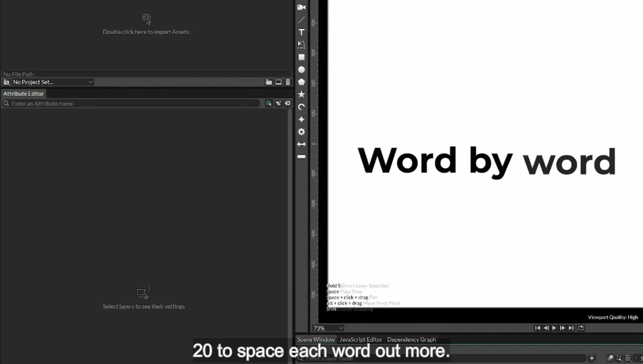Click the trash delete icon in Assets
This screenshot has height=364, width=643.
(x=288, y=82)
